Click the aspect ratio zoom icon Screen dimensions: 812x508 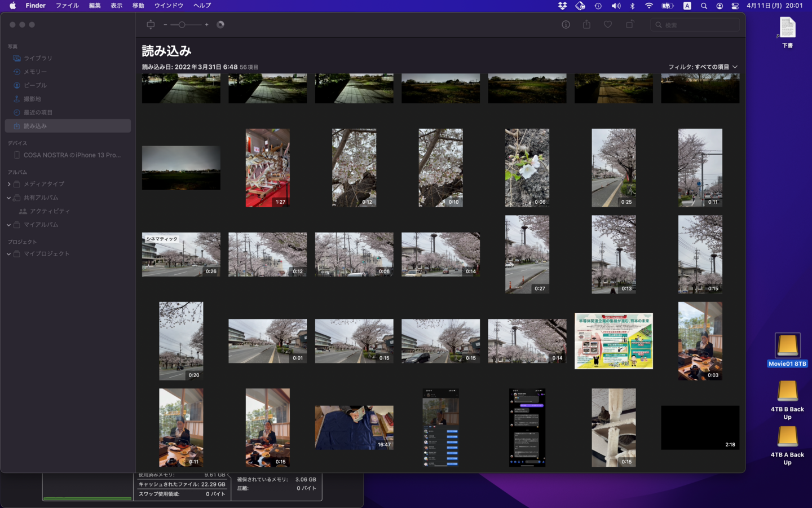151,25
